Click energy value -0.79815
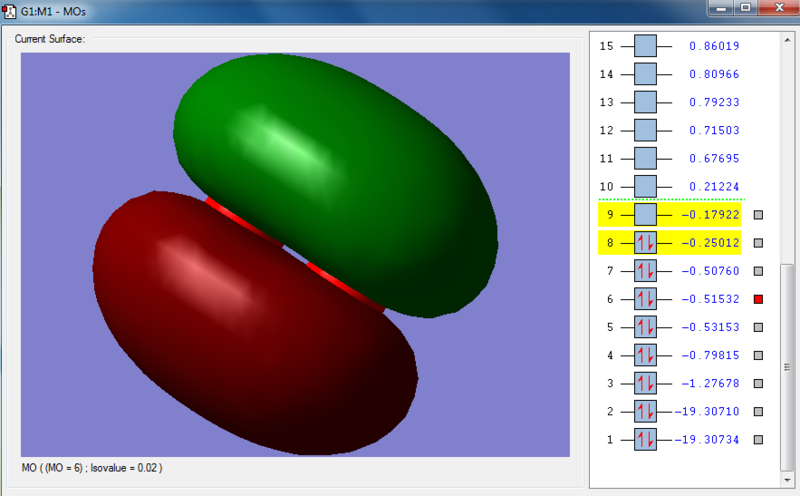The image size is (800, 496). pos(710,355)
